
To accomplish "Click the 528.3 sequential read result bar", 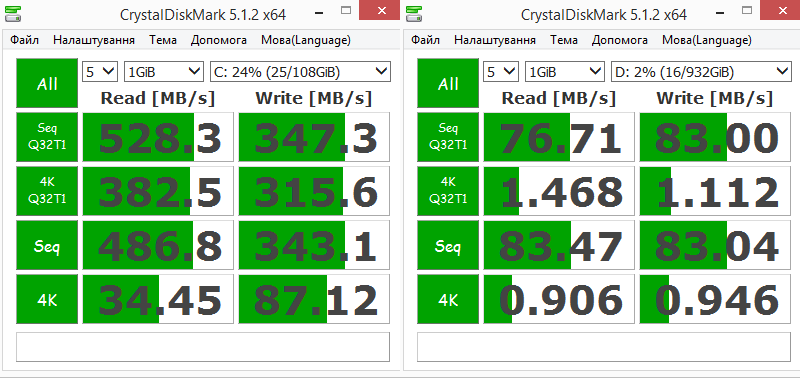I will (x=158, y=137).
